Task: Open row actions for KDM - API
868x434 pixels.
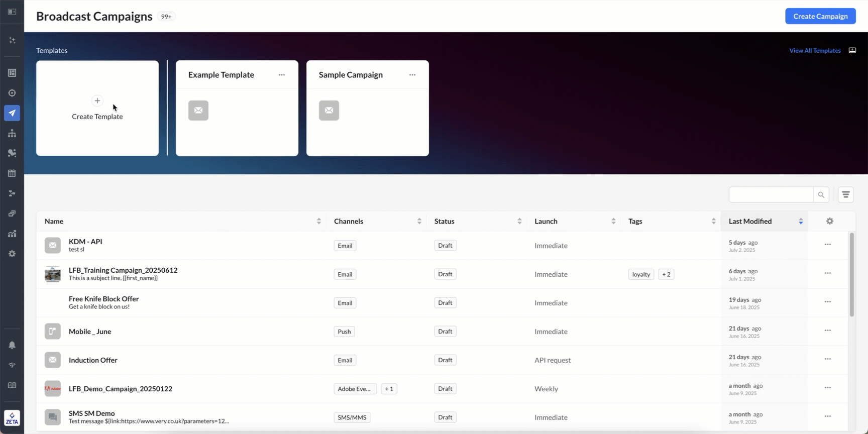Action: point(827,245)
